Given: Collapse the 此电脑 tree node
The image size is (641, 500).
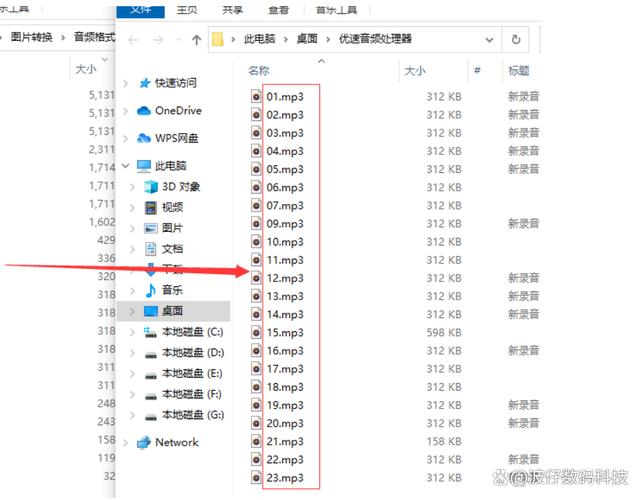Looking at the screenshot, I should click(x=126, y=166).
